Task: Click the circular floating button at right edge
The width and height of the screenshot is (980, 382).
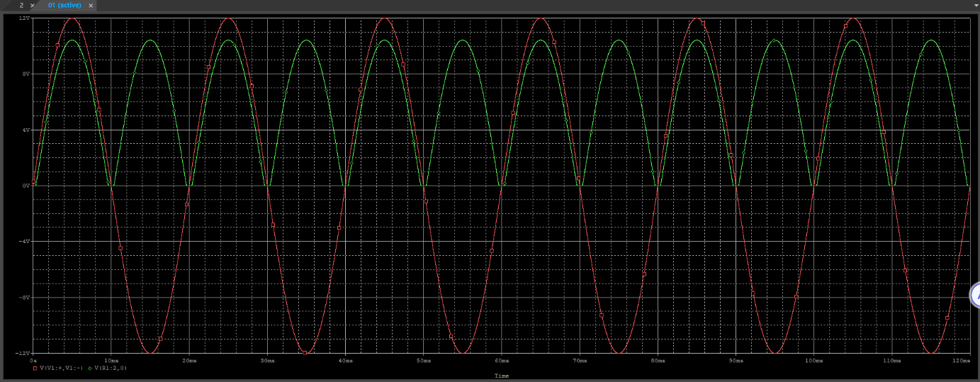Action: point(975,295)
